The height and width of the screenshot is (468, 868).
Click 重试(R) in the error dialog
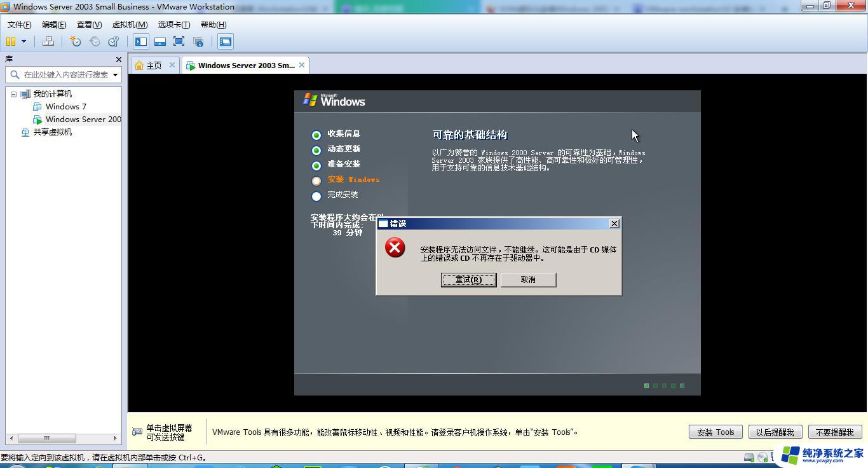(x=469, y=280)
